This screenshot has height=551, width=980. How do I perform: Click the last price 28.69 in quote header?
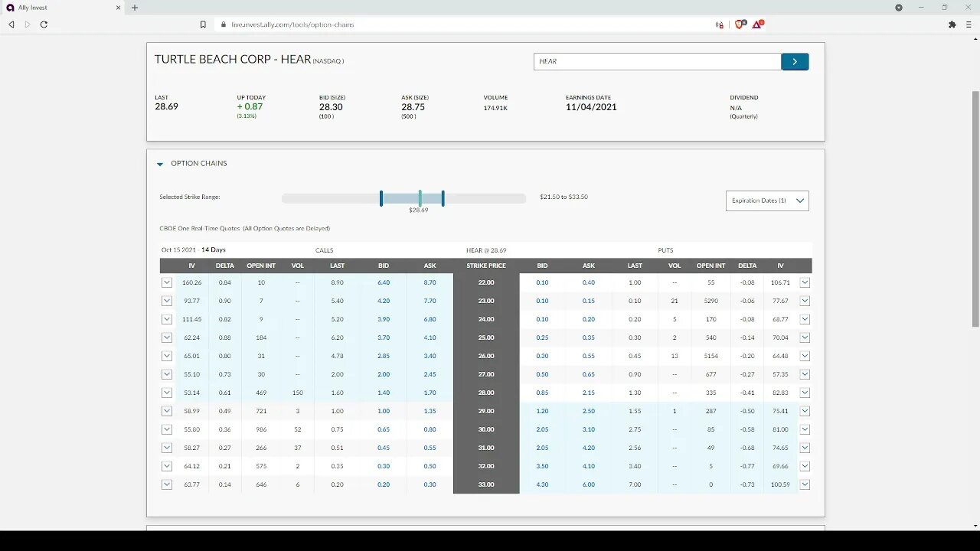point(166,106)
